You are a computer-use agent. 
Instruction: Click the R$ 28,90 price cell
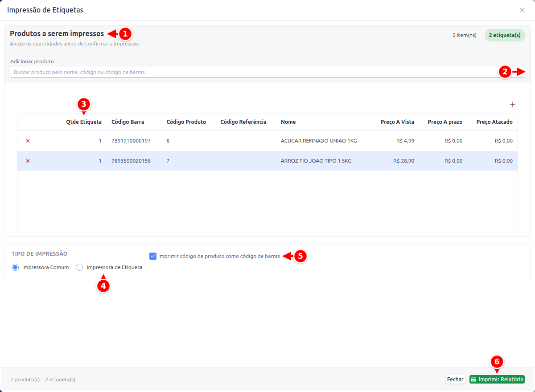point(404,161)
